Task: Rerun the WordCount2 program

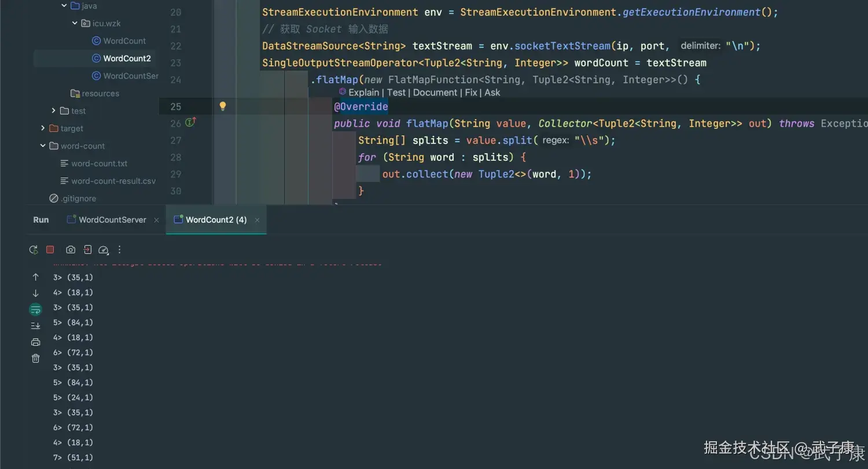Action: point(34,250)
